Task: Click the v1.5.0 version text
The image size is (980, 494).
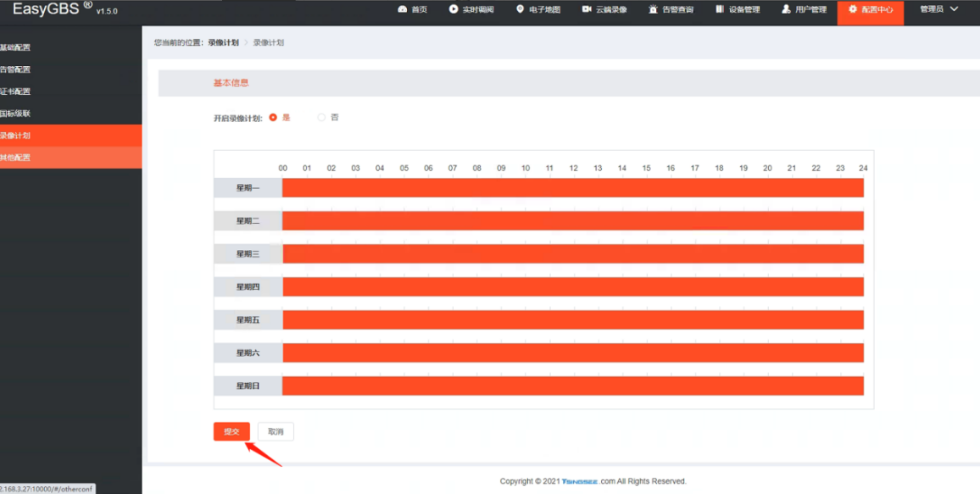Action: click(107, 11)
